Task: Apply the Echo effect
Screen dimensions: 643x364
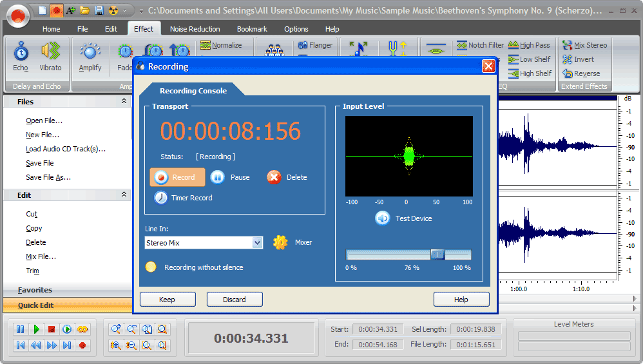Action: pyautogui.click(x=21, y=57)
